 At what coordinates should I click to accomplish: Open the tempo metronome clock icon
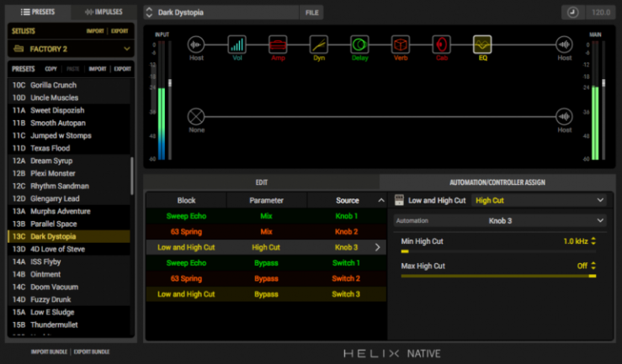(x=572, y=13)
